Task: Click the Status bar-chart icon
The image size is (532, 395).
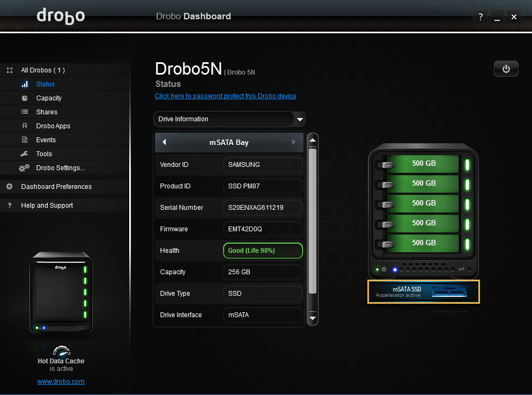Action: pos(25,84)
